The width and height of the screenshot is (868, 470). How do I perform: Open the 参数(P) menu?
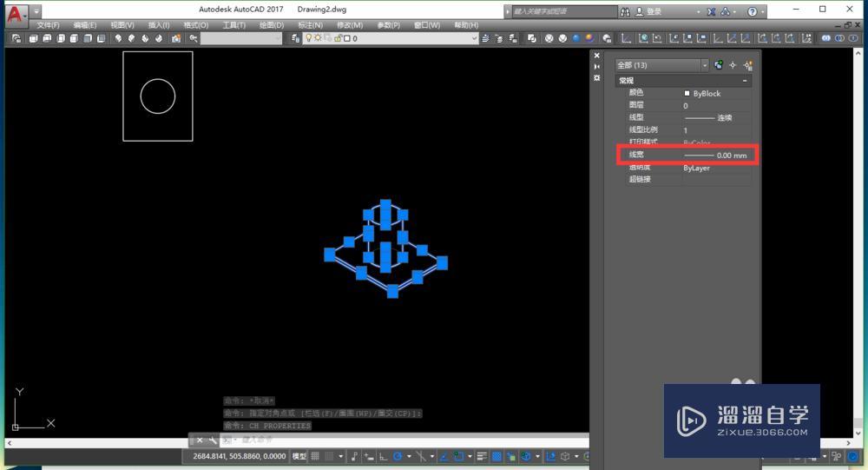(x=388, y=25)
